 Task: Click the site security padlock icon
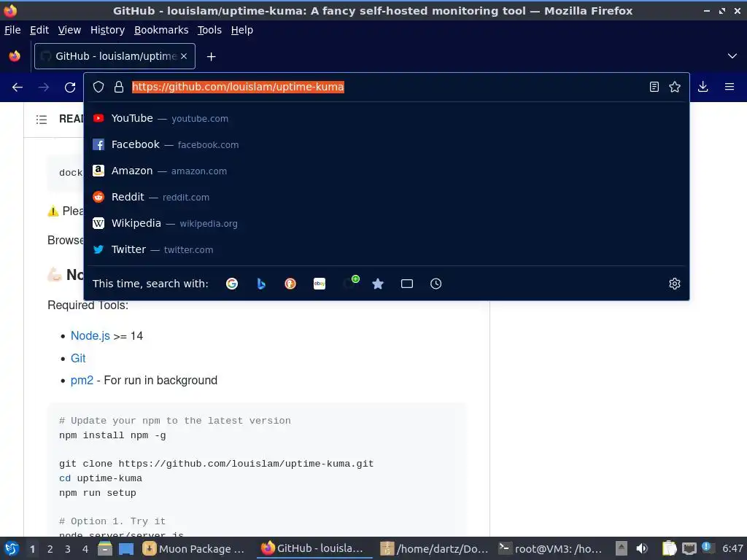119,87
